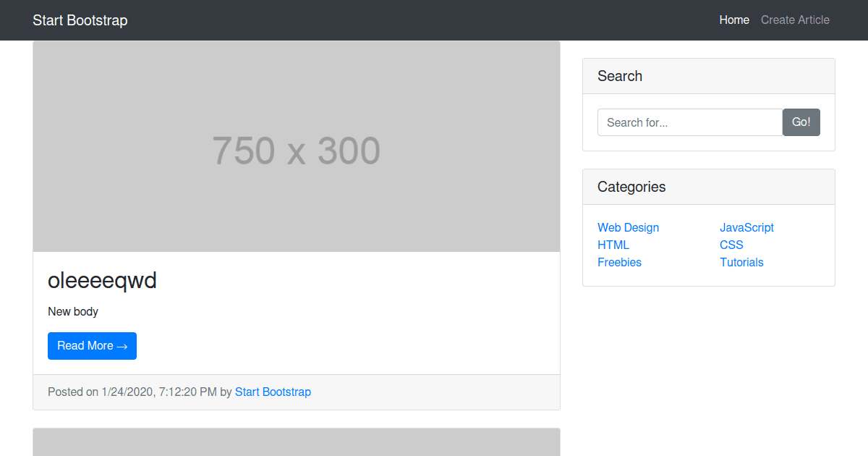Open the Freebies category link
Screen dimensions: 868x456
point(619,262)
